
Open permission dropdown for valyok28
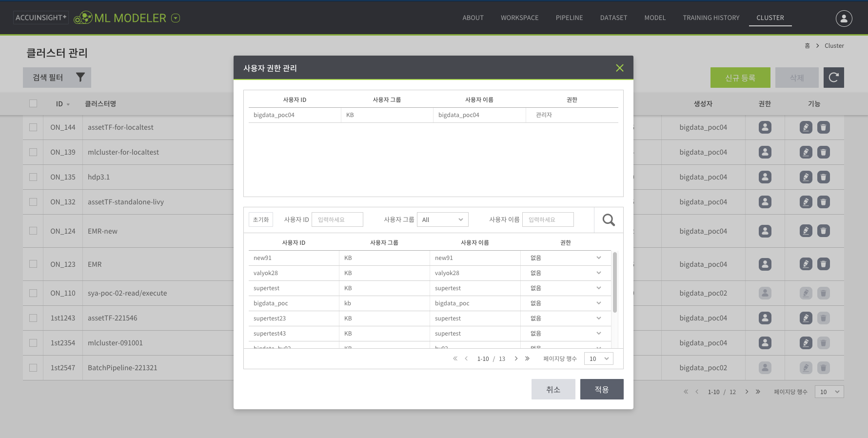566,273
